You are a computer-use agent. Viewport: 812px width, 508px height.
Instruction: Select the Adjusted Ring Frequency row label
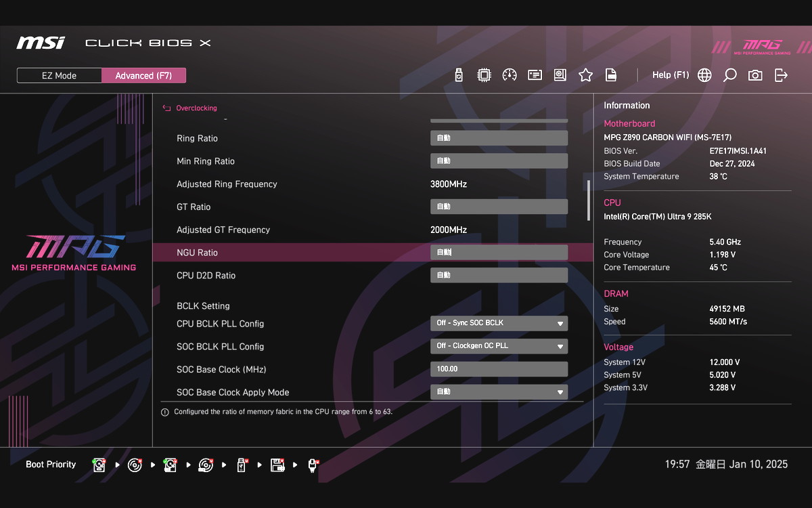(x=227, y=184)
